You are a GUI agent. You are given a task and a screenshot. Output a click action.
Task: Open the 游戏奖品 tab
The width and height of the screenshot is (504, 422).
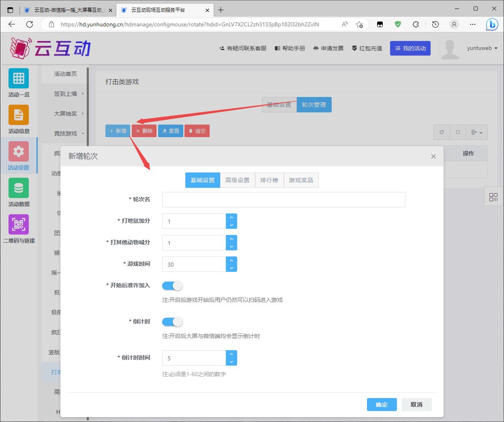click(301, 180)
